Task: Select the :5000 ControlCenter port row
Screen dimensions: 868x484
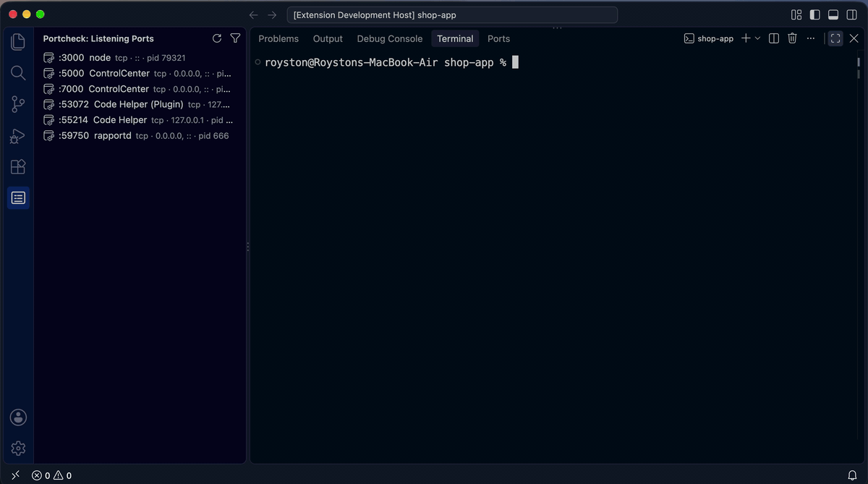Action: [140, 73]
